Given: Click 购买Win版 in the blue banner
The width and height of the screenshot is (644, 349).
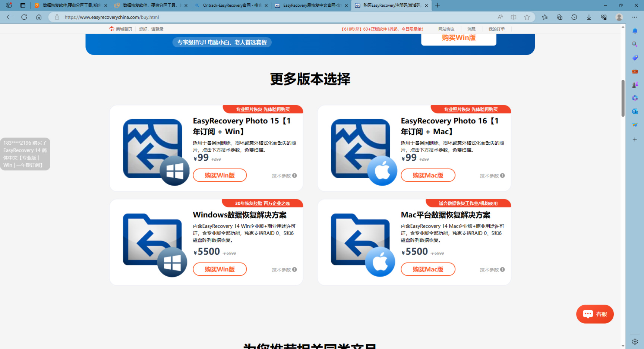Looking at the screenshot, I should (459, 39).
